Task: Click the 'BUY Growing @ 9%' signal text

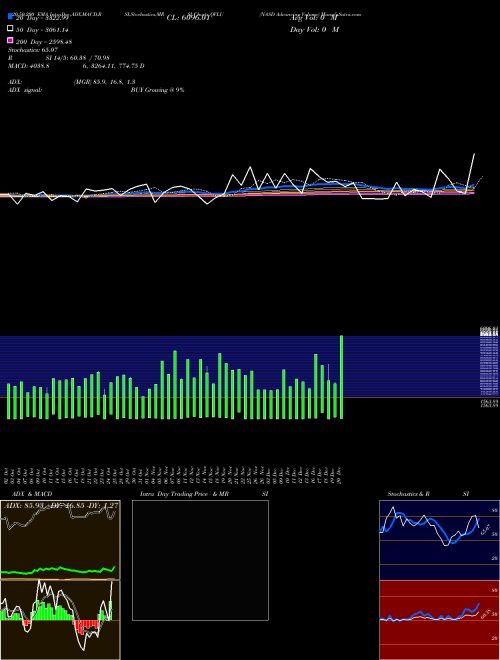Action: [157, 90]
